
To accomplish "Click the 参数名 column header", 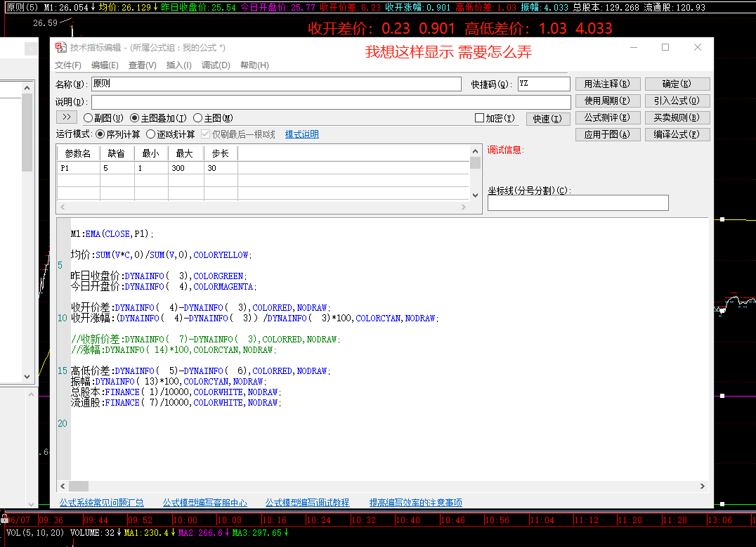I will tap(78, 153).
